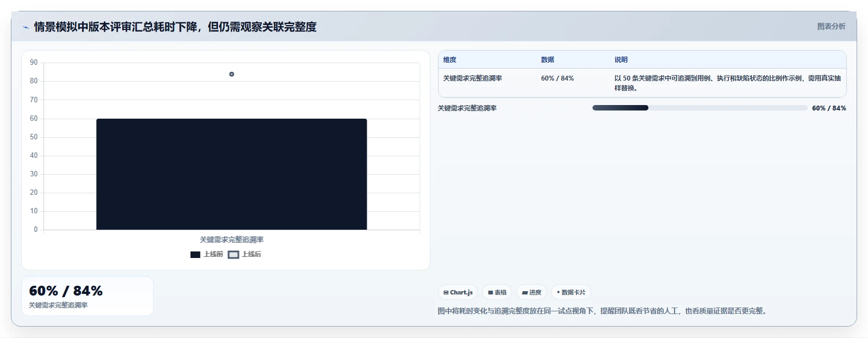
Task: Click the description cell starting 以 50 条关键需求
Action: [x=727, y=83]
